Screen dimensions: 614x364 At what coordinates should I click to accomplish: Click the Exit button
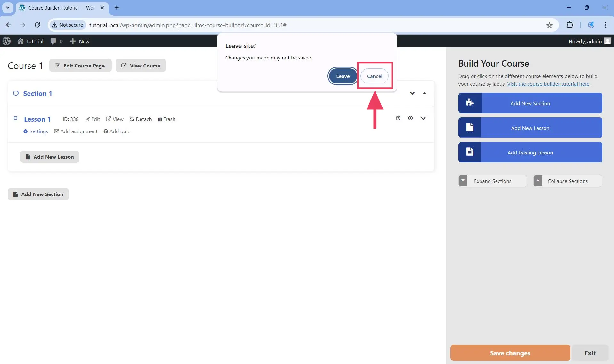[x=590, y=353]
